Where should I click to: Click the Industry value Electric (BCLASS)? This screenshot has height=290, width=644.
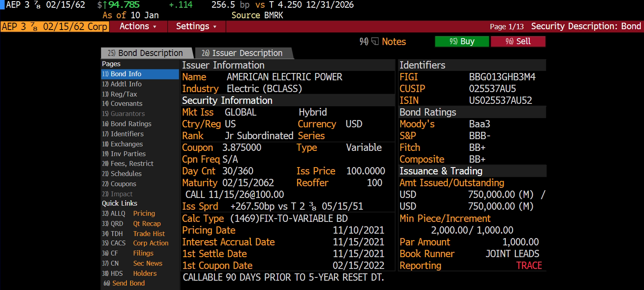[264, 88]
